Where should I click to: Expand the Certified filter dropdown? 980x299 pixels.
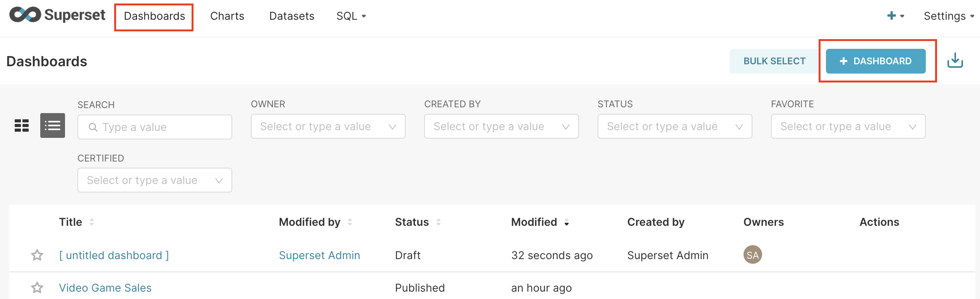click(x=155, y=180)
